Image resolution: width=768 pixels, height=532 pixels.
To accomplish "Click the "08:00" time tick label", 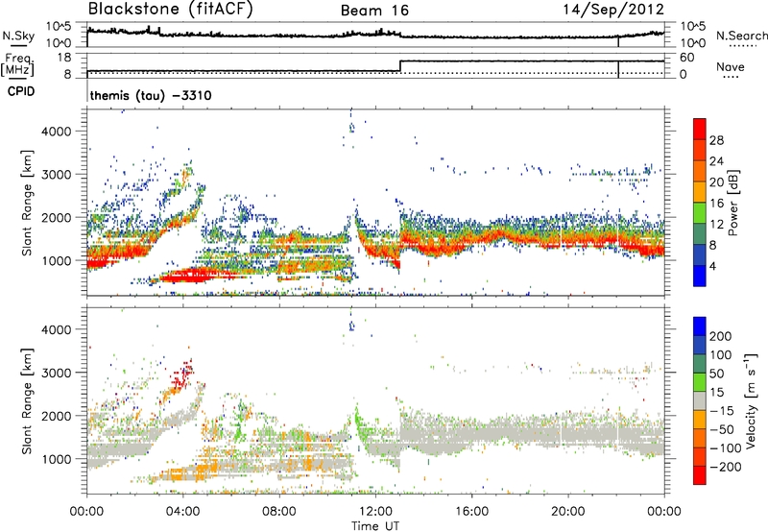I will [279, 512].
